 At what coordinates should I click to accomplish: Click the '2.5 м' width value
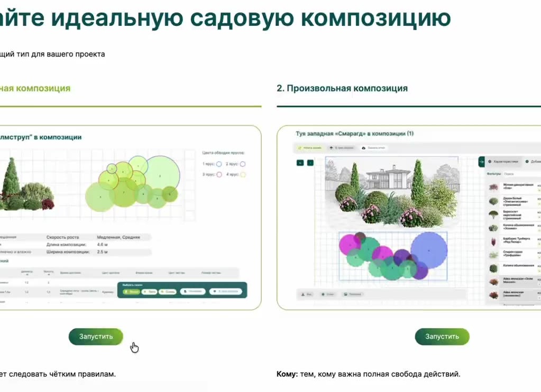pyautogui.click(x=102, y=252)
